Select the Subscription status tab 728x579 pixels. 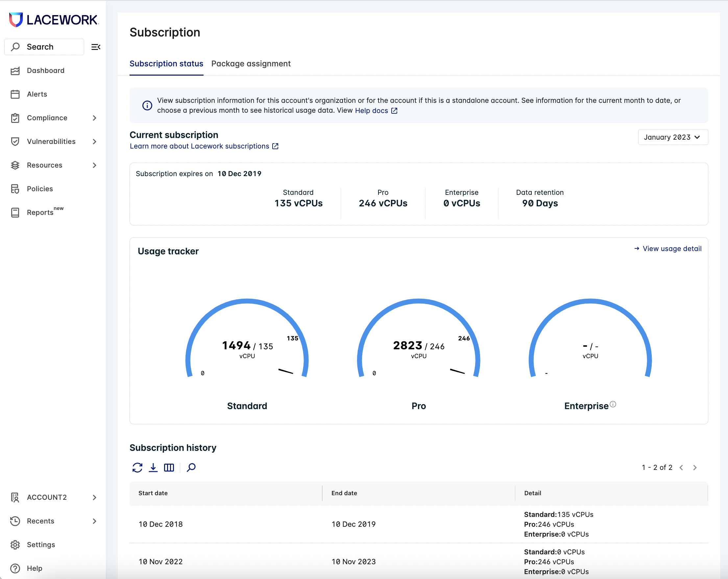click(166, 64)
